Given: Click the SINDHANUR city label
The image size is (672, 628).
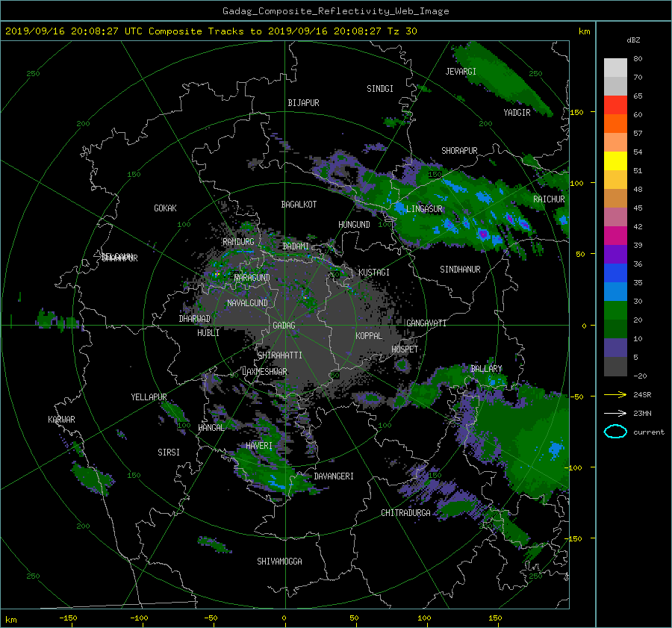Looking at the screenshot, I should coord(460,270).
